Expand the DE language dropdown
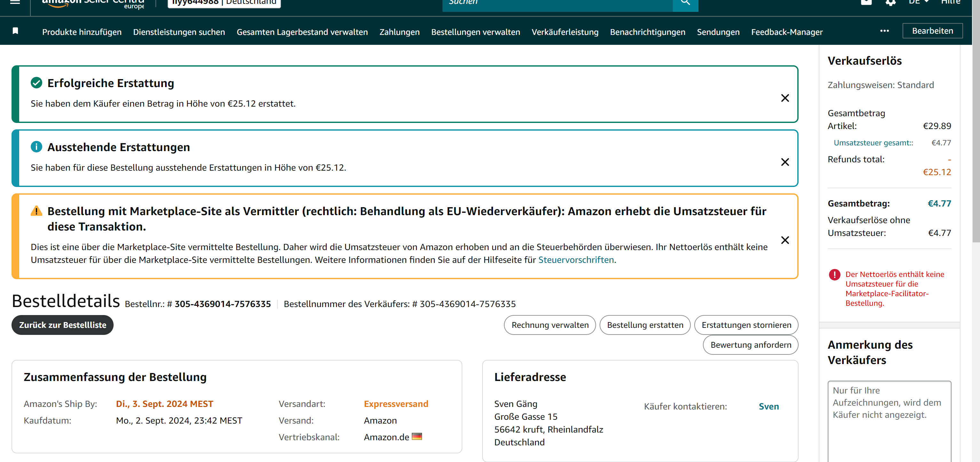The width and height of the screenshot is (980, 462). 918,2
